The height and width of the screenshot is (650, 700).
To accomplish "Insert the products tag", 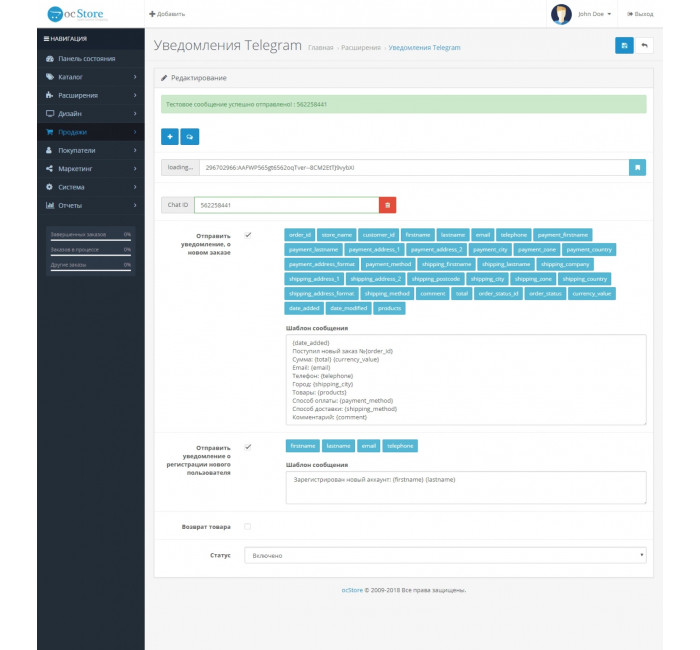I will [x=389, y=308].
